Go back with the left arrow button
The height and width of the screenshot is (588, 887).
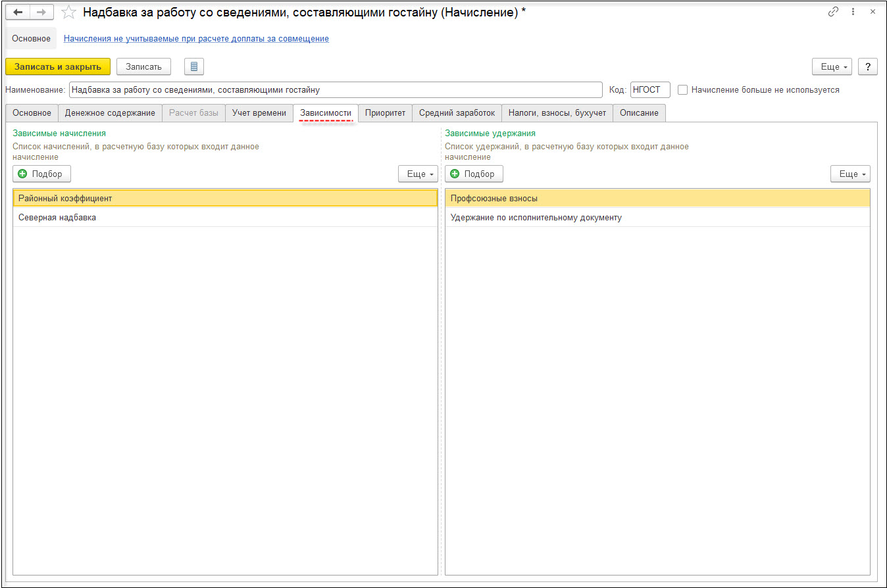[x=18, y=12]
